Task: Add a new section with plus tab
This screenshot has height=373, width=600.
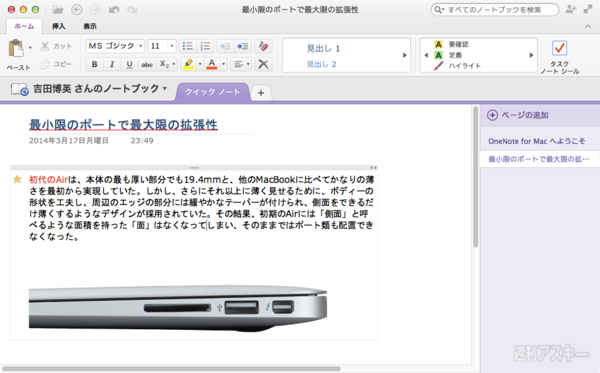Action: click(261, 93)
